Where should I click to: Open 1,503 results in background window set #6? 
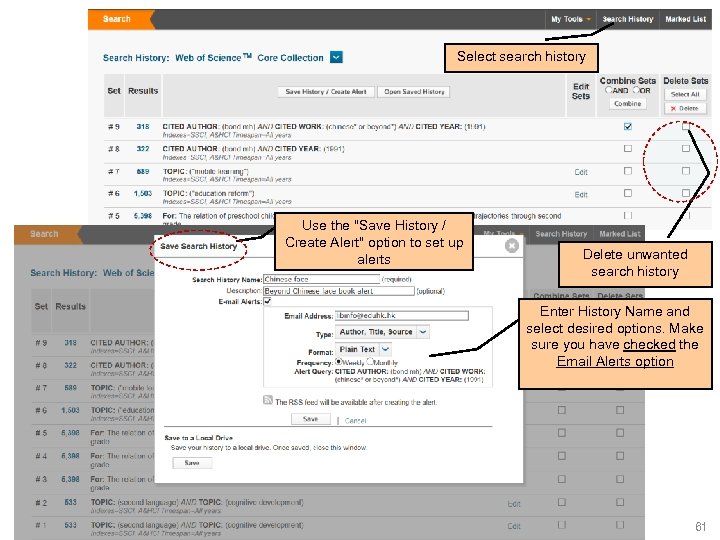(70, 411)
